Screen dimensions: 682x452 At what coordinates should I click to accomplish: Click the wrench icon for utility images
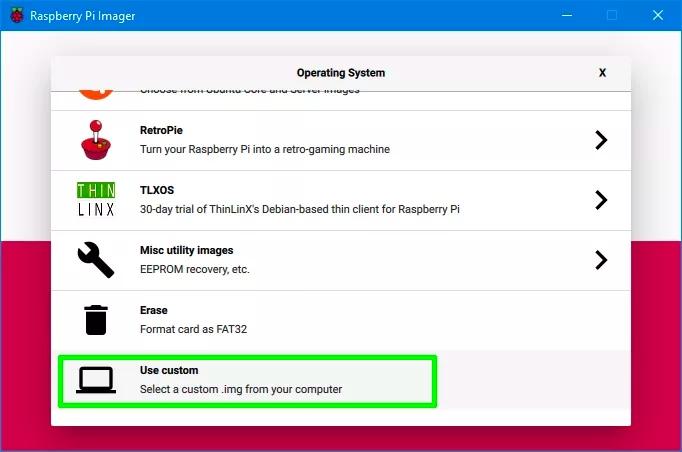96,260
